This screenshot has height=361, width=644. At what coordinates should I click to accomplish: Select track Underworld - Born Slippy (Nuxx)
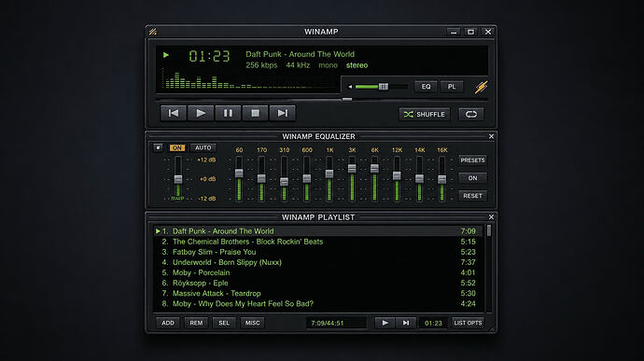pyautogui.click(x=317, y=262)
